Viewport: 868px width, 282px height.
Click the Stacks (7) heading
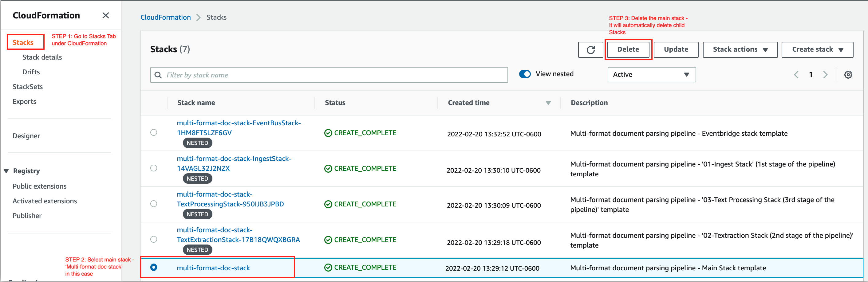tap(170, 49)
